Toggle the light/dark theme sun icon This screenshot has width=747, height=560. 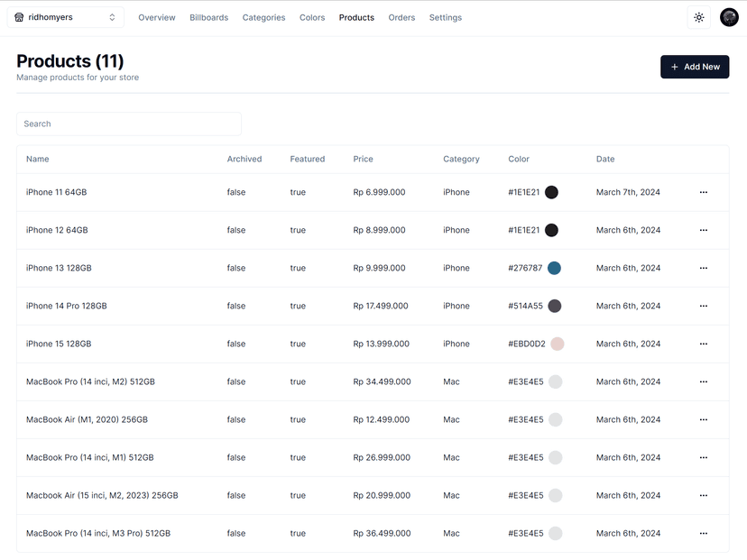(x=699, y=18)
